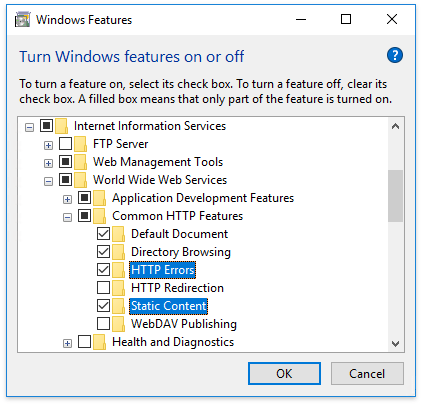Click the Internet Information Services folder icon
The height and width of the screenshot is (405, 422).
[61, 126]
